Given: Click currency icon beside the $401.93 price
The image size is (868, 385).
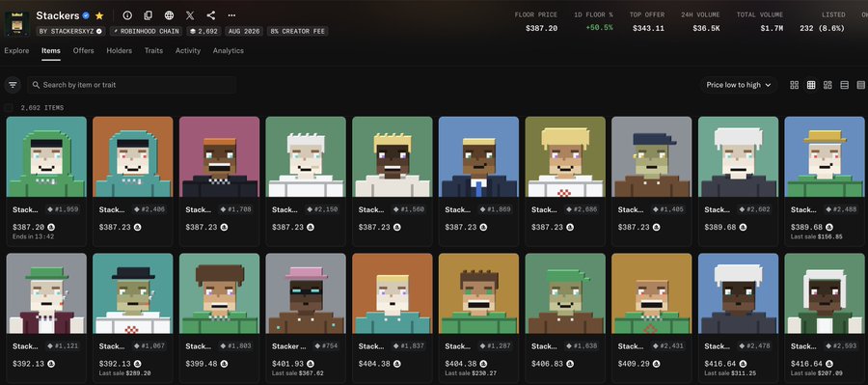Looking at the screenshot, I should (x=311, y=364).
